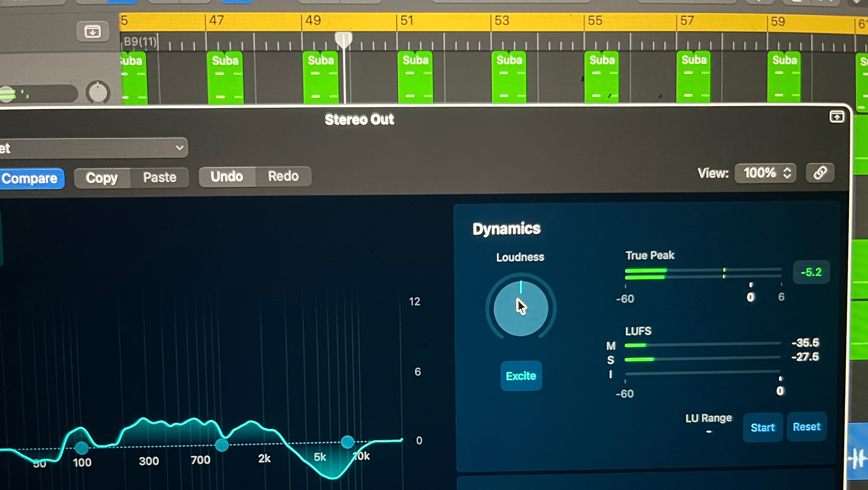
Task: Select the Suba region at bar 51
Action: click(x=415, y=77)
